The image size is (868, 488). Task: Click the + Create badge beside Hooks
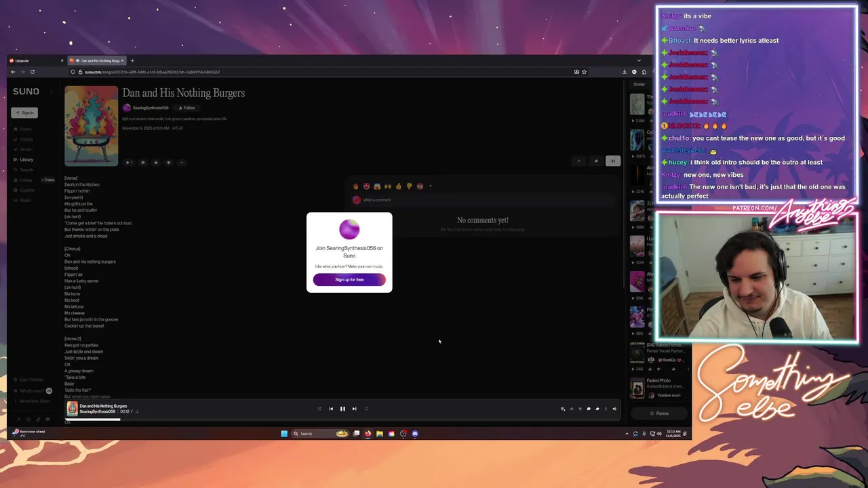click(x=48, y=180)
